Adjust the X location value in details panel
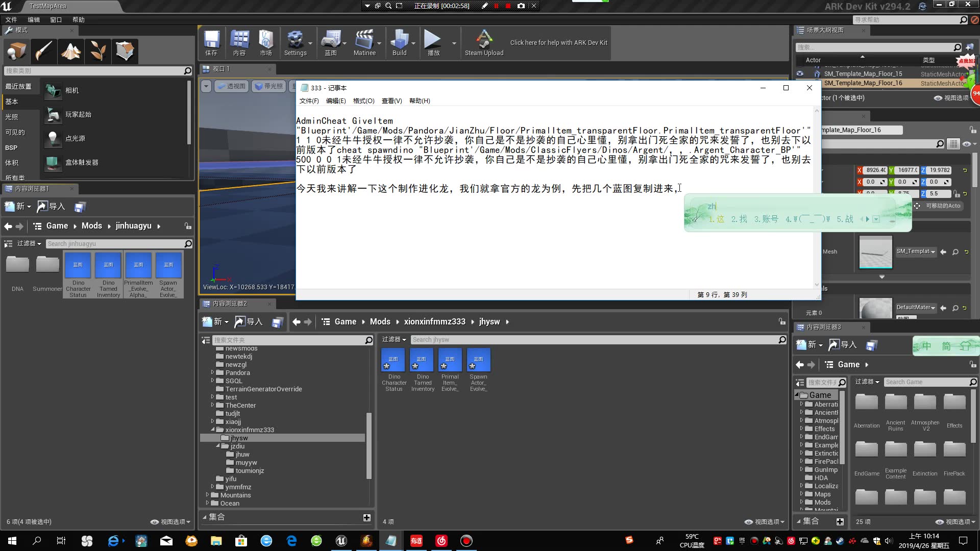 pos(874,169)
